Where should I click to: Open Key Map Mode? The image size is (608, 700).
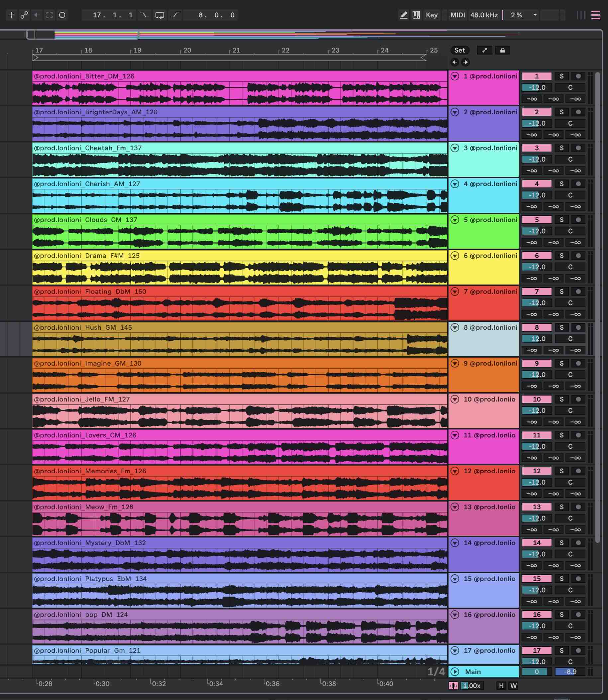coord(431,15)
